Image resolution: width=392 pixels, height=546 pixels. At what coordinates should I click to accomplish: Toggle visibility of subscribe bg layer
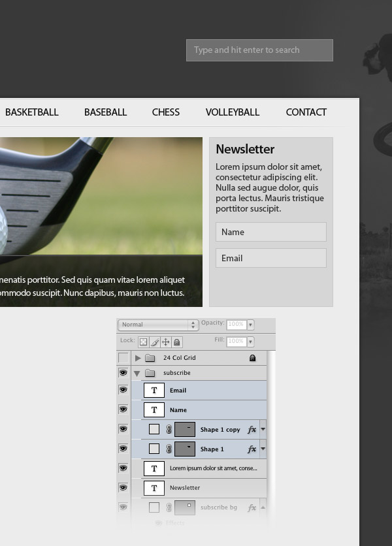[123, 507]
